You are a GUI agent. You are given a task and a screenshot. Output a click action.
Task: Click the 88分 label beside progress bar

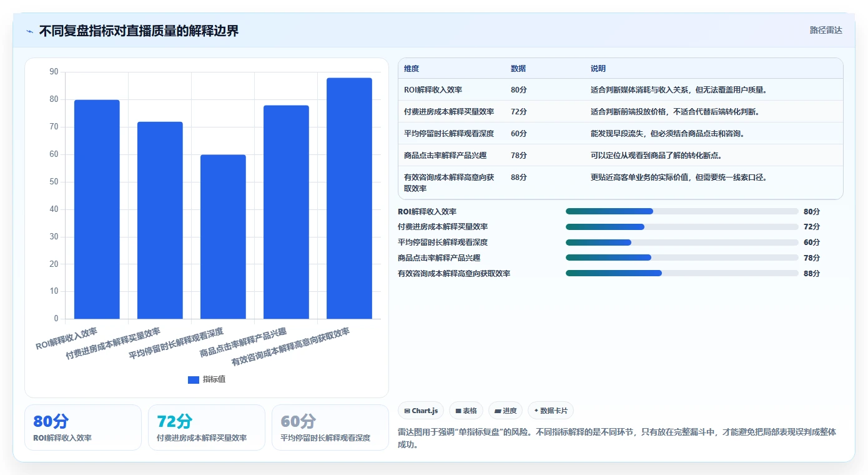click(x=812, y=273)
